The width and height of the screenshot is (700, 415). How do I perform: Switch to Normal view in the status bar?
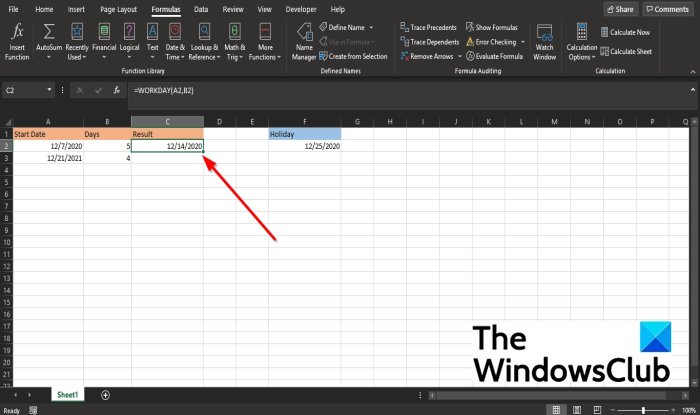click(556, 410)
